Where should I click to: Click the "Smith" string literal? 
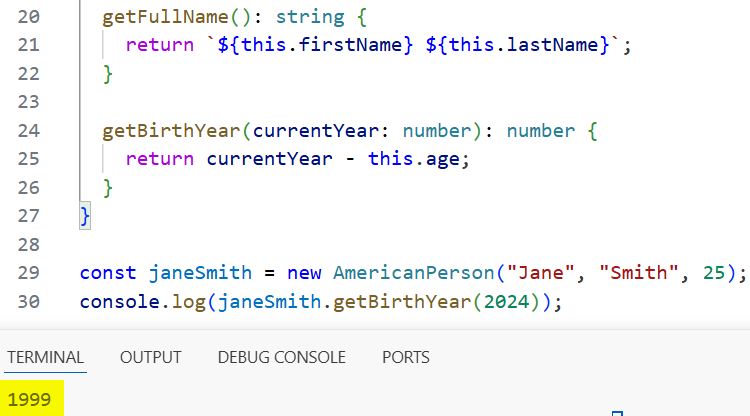tap(639, 273)
